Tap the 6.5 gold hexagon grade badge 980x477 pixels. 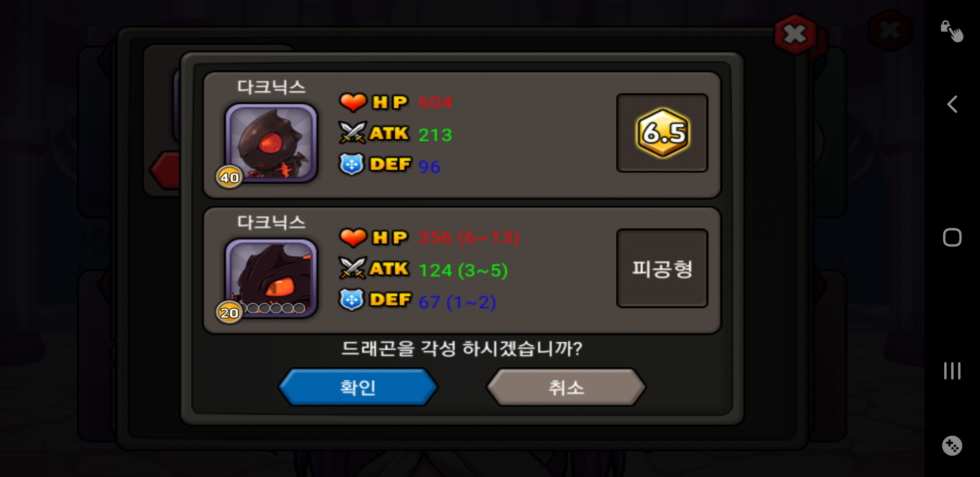[662, 133]
